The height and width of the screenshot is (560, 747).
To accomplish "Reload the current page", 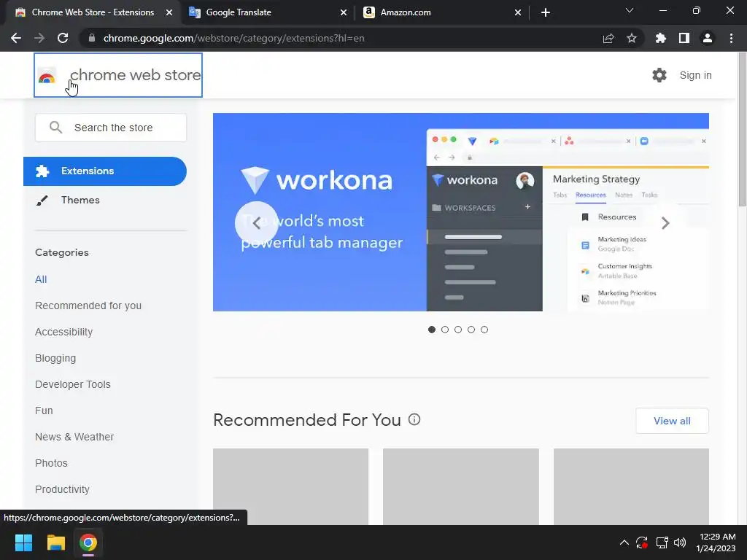I will click(x=63, y=38).
